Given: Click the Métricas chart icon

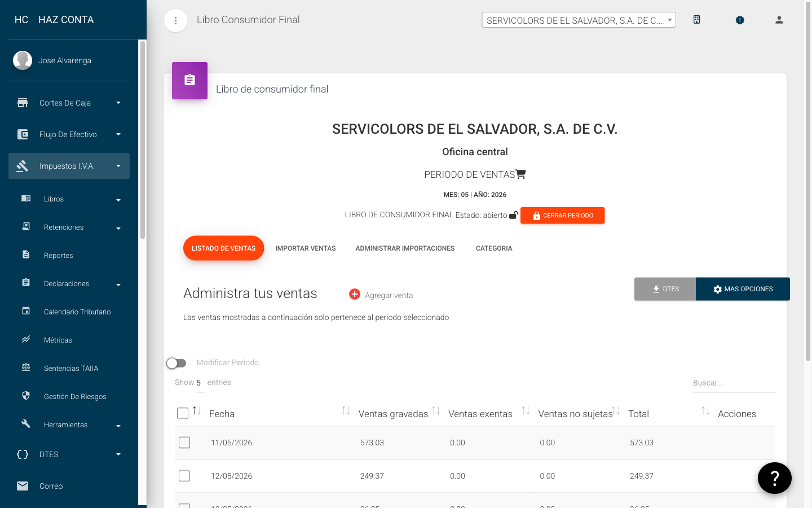Looking at the screenshot, I should [x=26, y=339].
